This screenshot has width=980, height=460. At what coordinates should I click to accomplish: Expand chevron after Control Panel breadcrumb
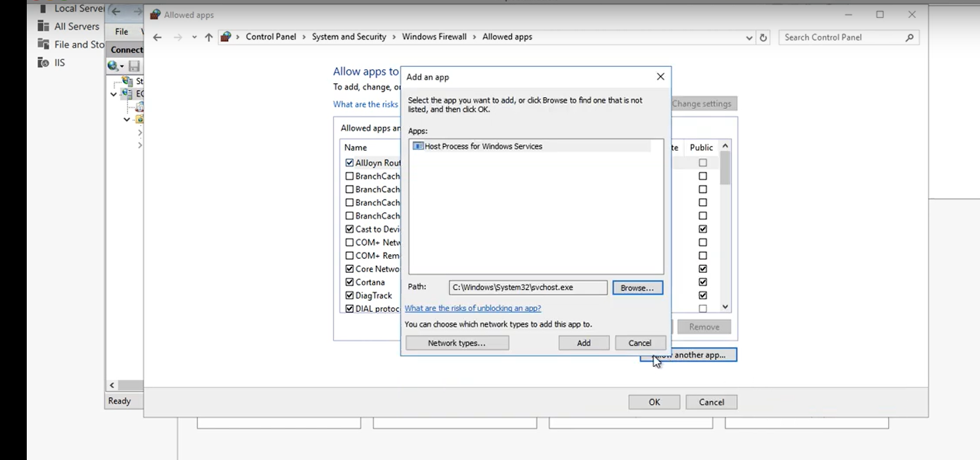(x=303, y=37)
